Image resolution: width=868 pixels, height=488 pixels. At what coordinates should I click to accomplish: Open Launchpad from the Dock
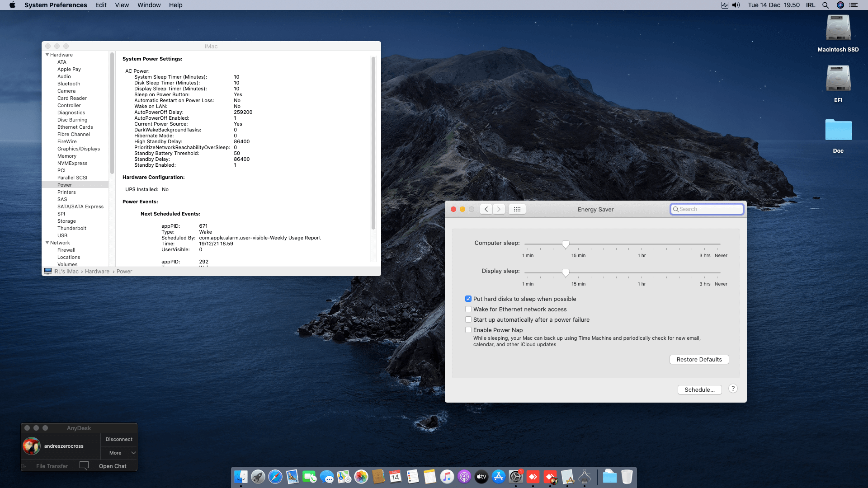[258, 477]
